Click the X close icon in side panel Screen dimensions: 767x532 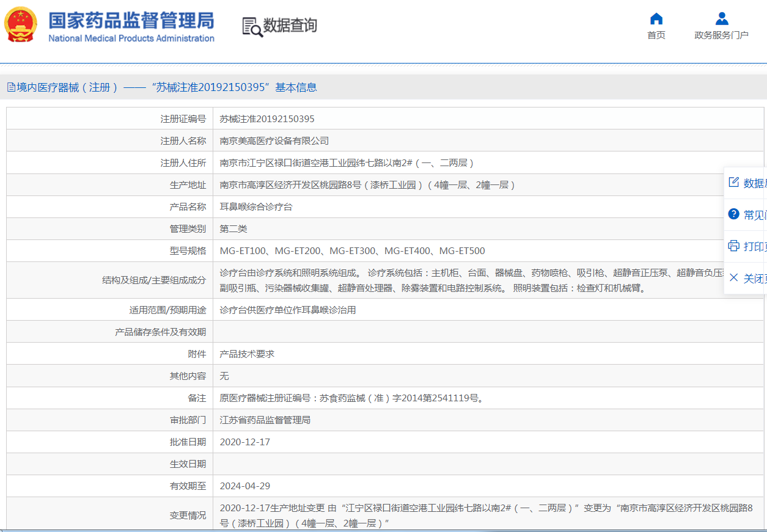coord(734,277)
